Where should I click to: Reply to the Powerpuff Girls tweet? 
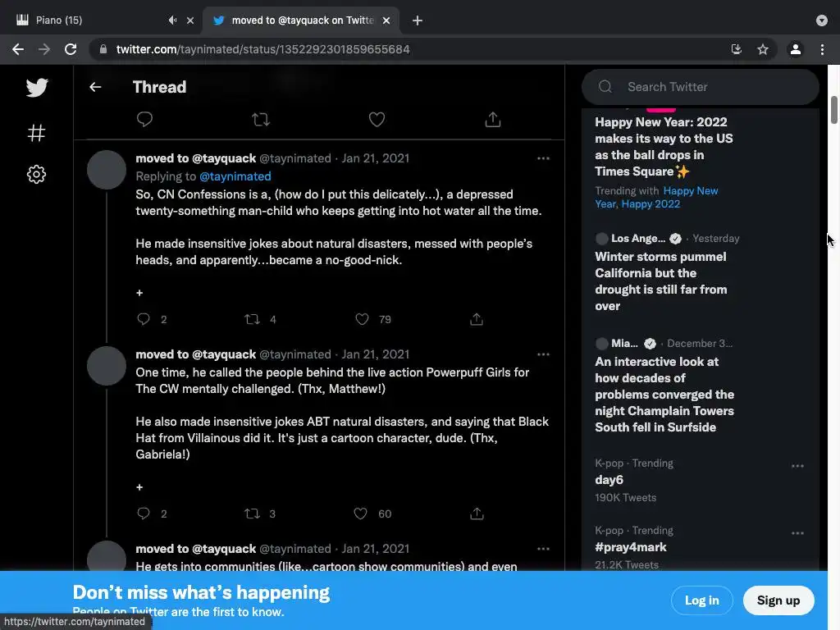(x=144, y=514)
